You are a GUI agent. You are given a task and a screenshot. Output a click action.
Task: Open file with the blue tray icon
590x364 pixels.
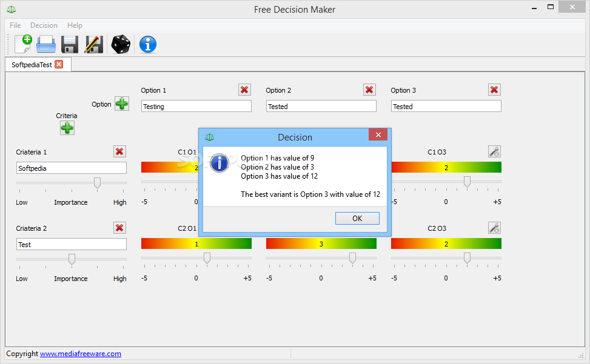click(46, 44)
